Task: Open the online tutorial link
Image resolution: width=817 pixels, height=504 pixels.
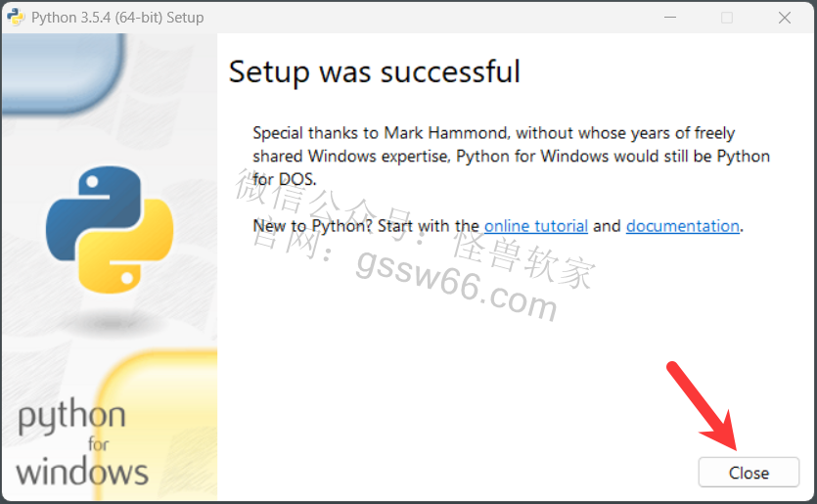Action: [x=535, y=226]
